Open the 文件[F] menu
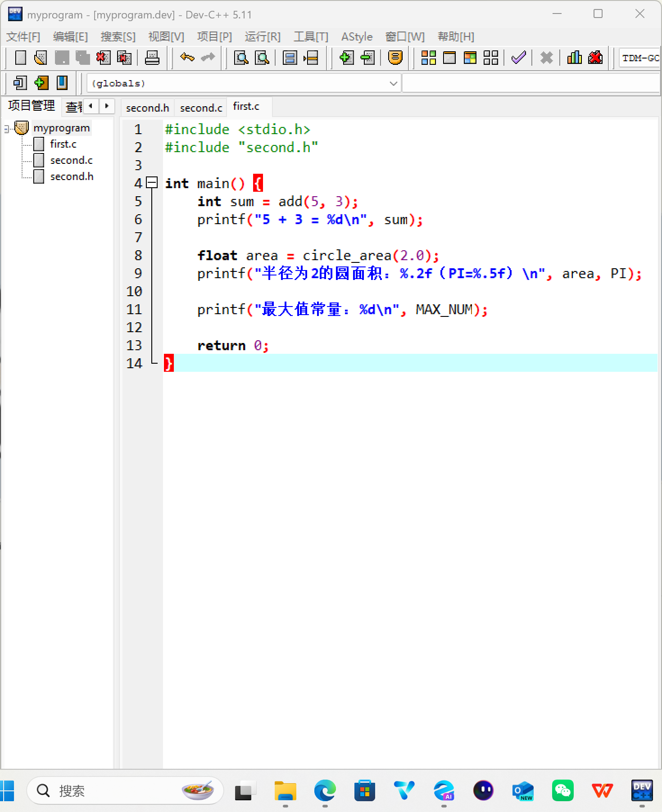Screen dimensions: 662x812 (x=23, y=36)
